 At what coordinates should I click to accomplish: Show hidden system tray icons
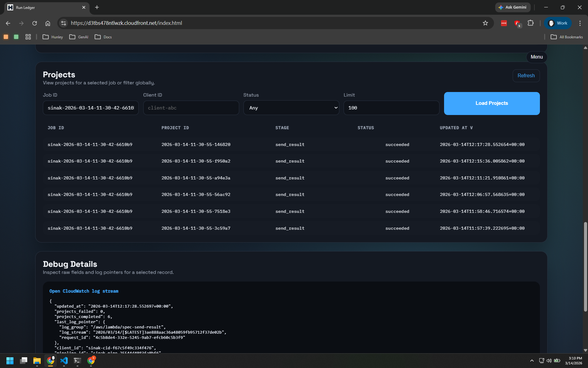[x=532, y=361]
